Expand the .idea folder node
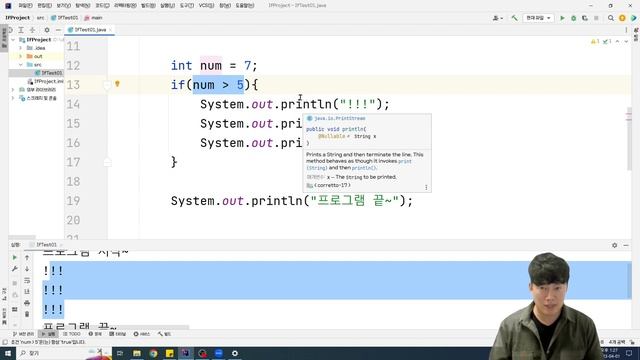 (x=20, y=48)
